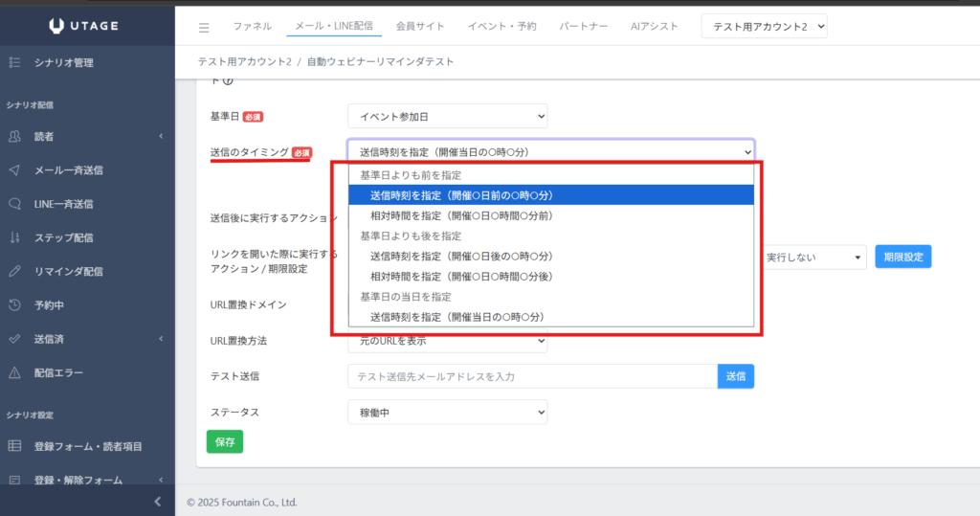Open the ステータス 稼働中 dropdown

pyautogui.click(x=448, y=413)
